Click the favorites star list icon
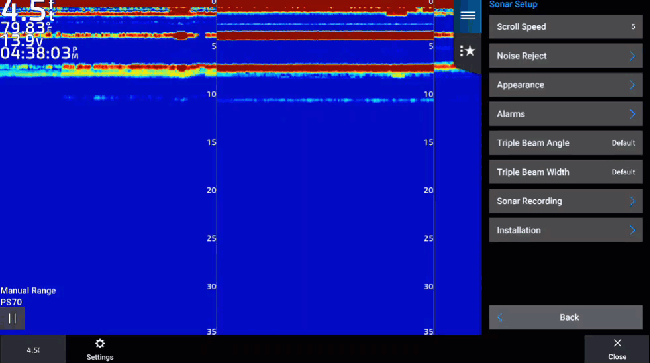650x363 pixels. [x=467, y=51]
